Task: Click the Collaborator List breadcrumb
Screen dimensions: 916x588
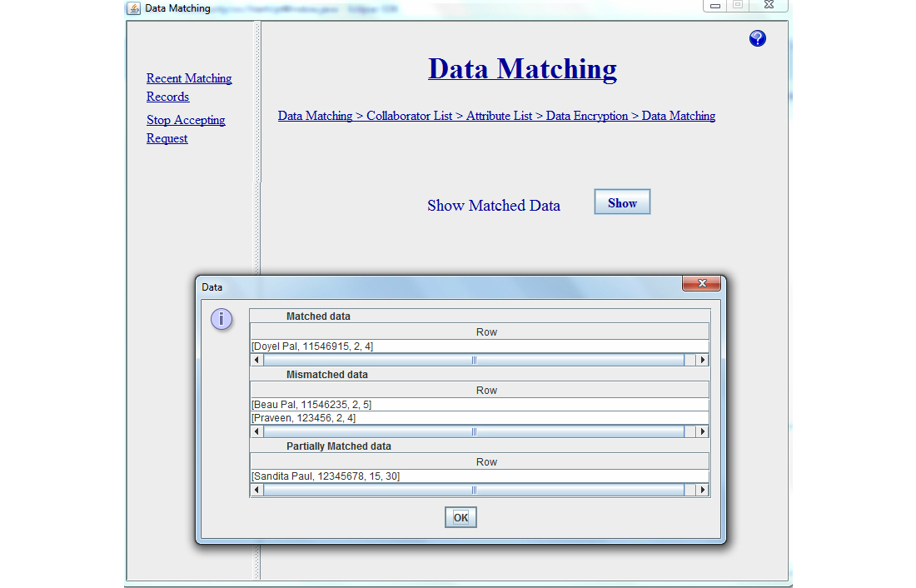Action: tap(410, 116)
